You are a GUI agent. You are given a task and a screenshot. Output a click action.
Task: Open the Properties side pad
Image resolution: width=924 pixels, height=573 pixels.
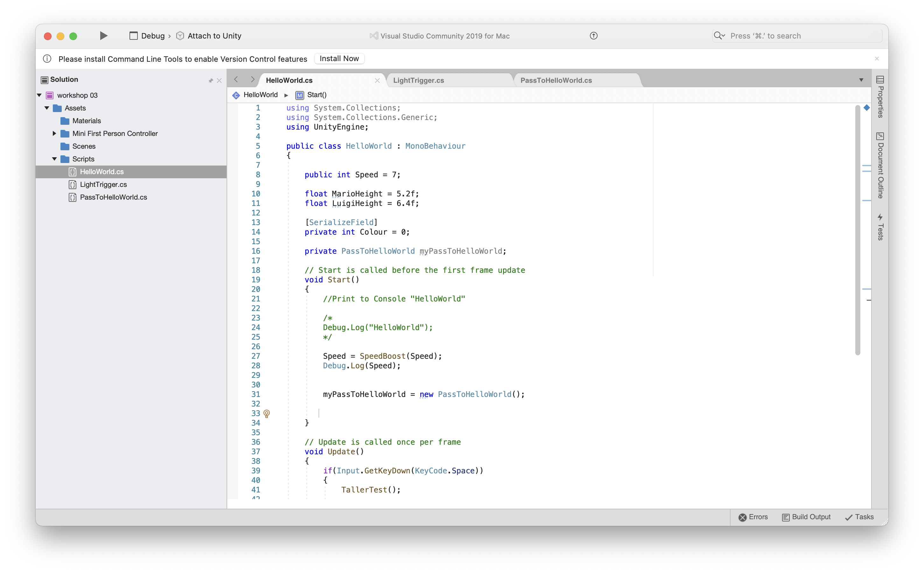click(880, 97)
